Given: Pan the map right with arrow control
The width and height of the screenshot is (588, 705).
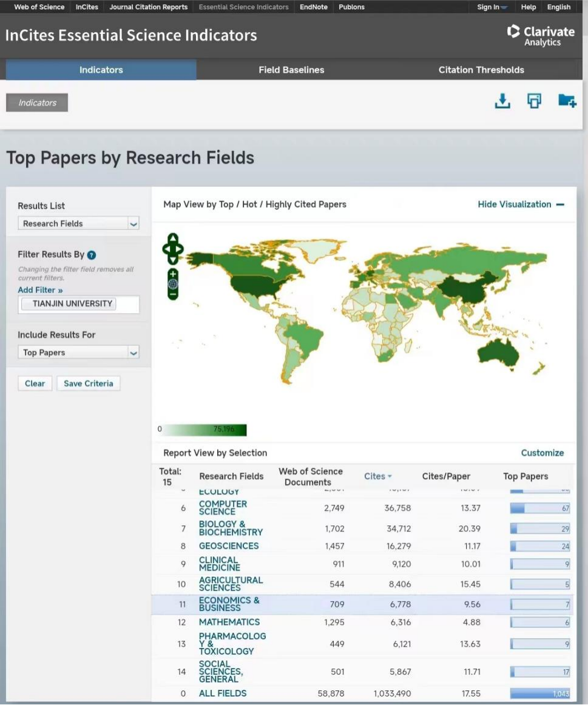Looking at the screenshot, I should (180, 249).
